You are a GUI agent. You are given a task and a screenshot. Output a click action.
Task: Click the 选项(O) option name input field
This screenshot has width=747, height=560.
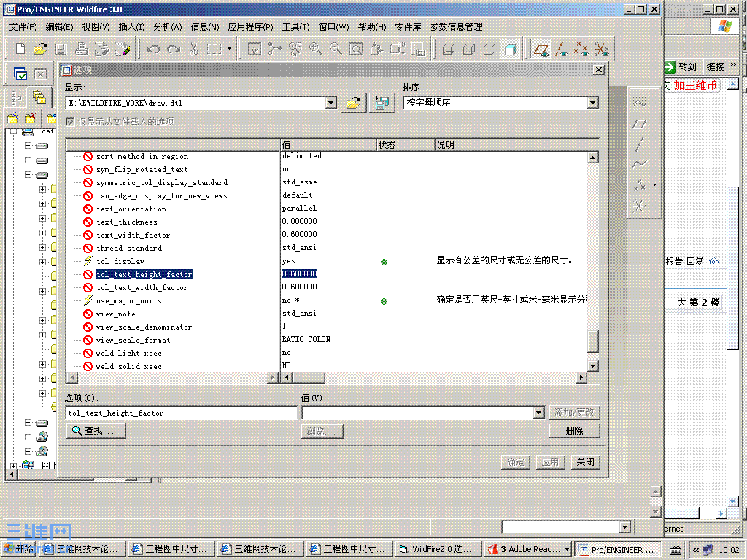pos(181,413)
